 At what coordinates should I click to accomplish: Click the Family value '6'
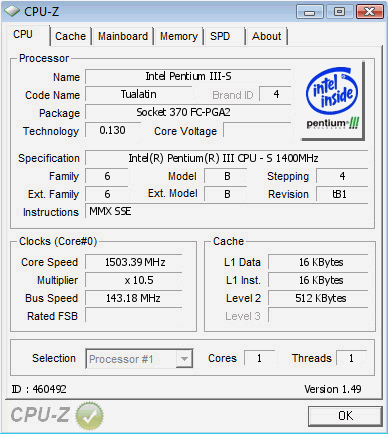point(107,176)
